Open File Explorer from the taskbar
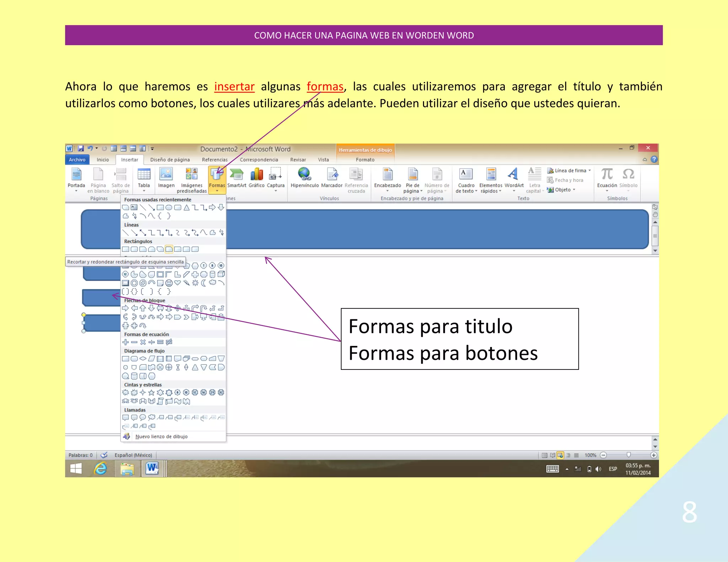 click(x=127, y=469)
